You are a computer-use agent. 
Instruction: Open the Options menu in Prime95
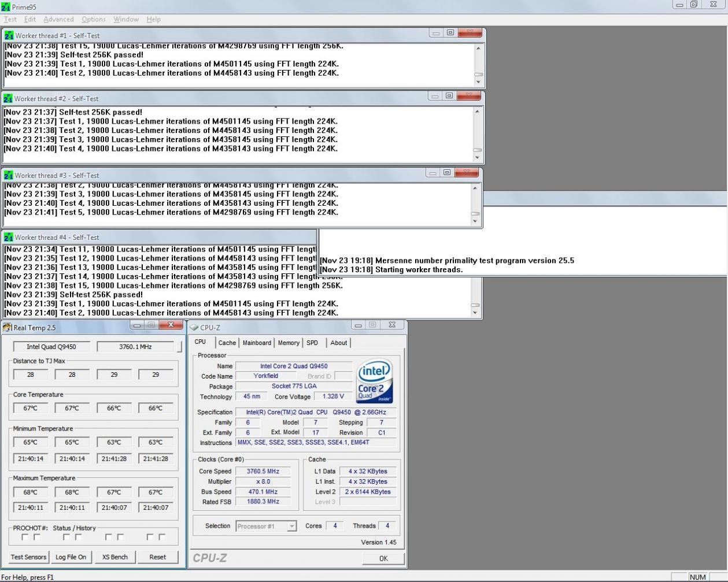click(94, 19)
